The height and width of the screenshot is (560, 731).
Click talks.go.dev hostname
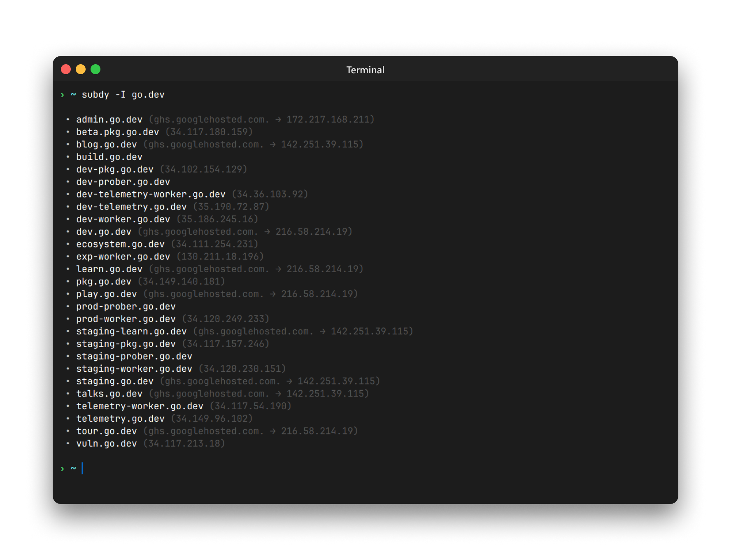109,394
